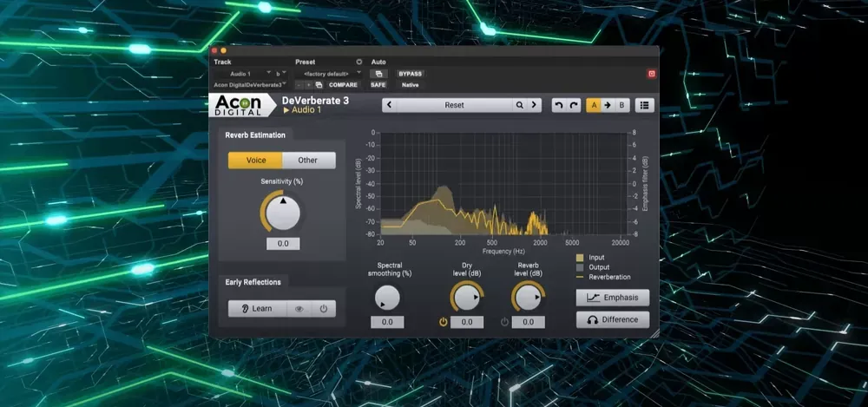Open the plug-in list menu icon
This screenshot has width=868, height=407.
tap(644, 105)
